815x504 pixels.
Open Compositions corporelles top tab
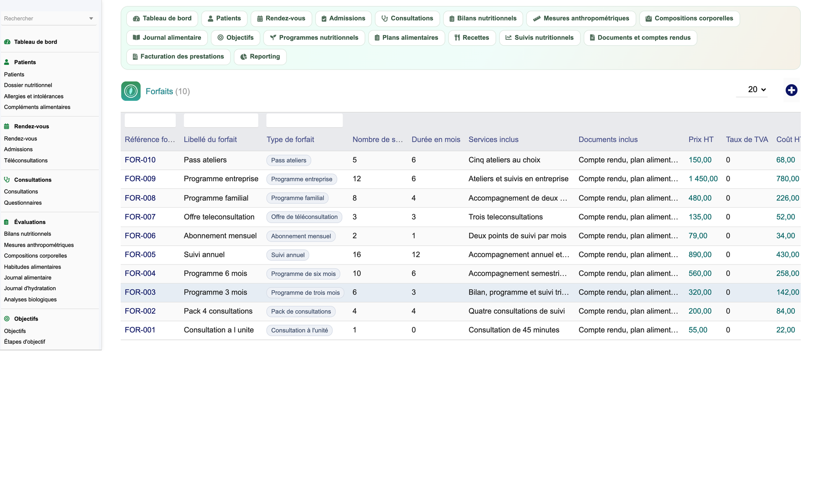[x=689, y=18]
